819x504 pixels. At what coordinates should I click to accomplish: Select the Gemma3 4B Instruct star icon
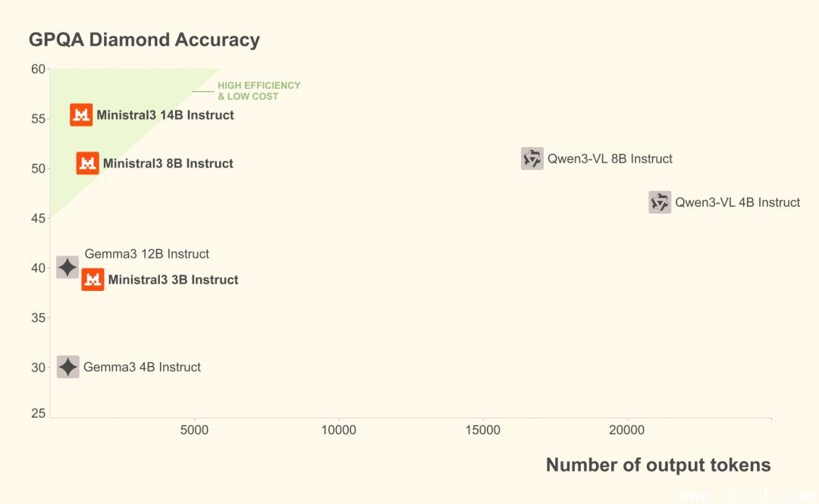(68, 367)
